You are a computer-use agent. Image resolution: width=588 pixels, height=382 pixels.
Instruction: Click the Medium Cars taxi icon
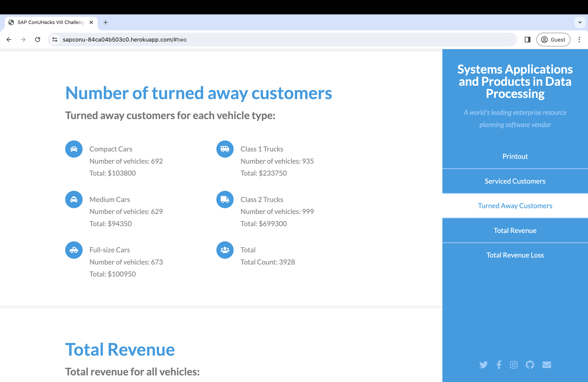tap(74, 199)
